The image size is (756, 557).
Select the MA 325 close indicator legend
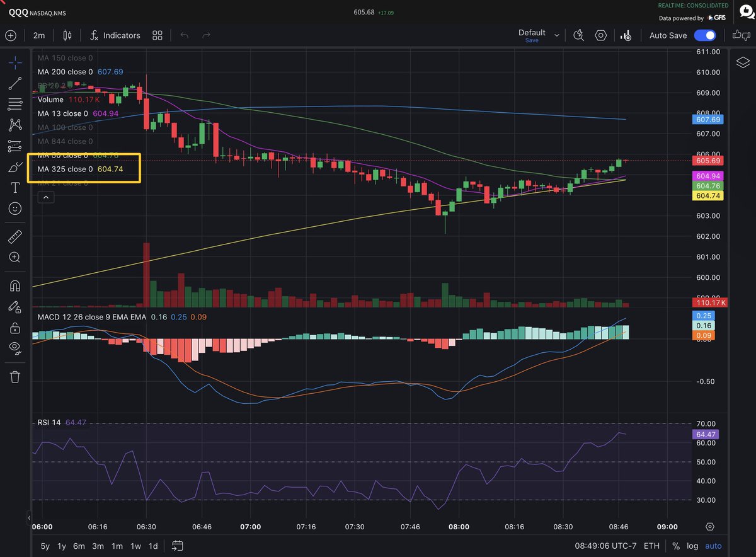[80, 169]
